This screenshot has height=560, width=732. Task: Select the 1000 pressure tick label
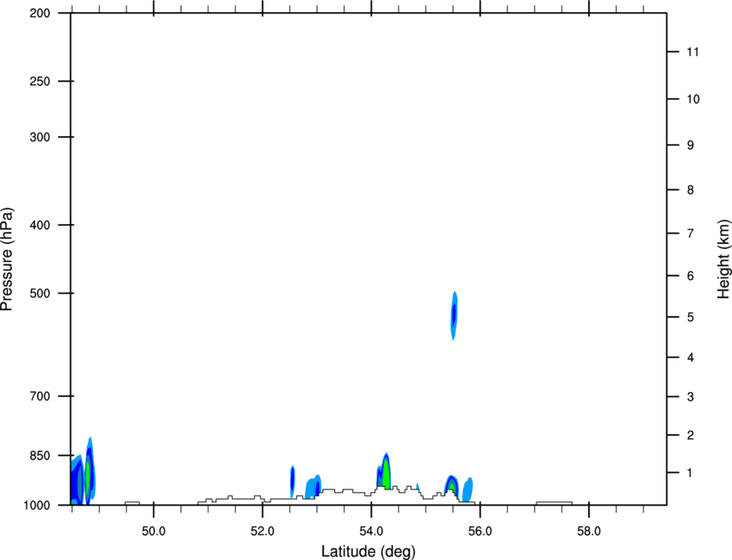[37, 505]
